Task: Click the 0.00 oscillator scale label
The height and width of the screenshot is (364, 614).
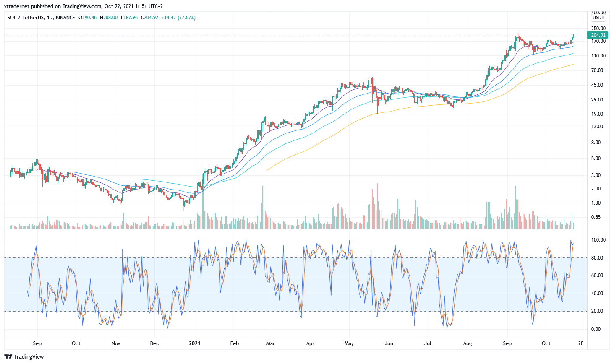Action: click(596, 329)
